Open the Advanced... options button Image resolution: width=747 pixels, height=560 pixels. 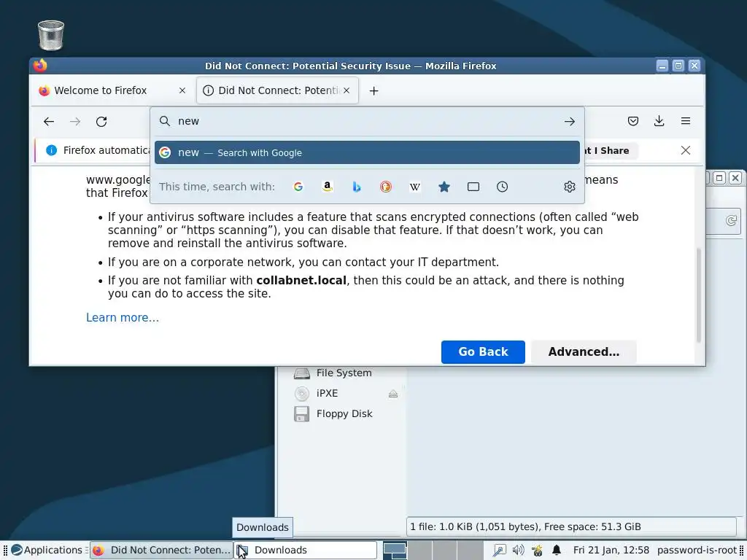coord(584,352)
